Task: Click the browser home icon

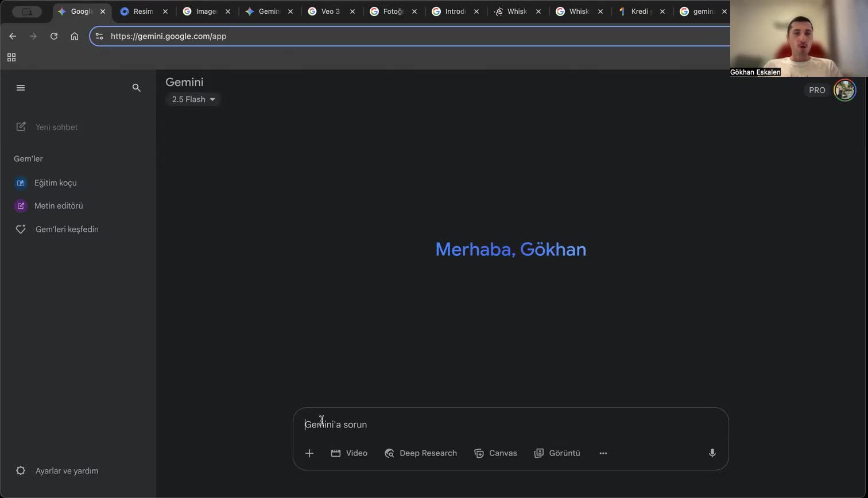Action: tap(75, 36)
